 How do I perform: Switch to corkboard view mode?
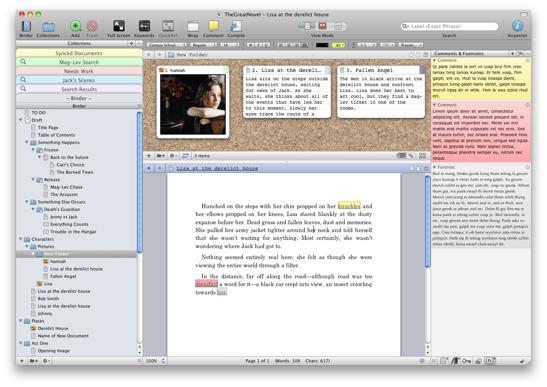(x=322, y=26)
